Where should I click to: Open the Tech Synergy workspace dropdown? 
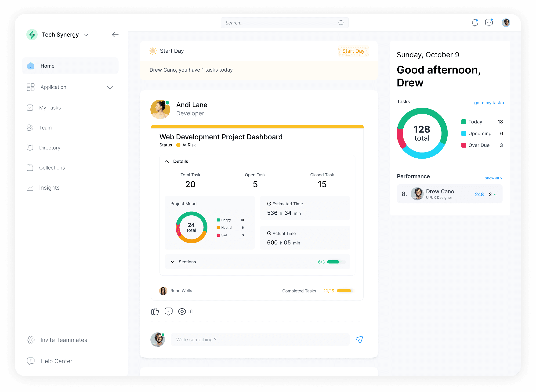86,35
